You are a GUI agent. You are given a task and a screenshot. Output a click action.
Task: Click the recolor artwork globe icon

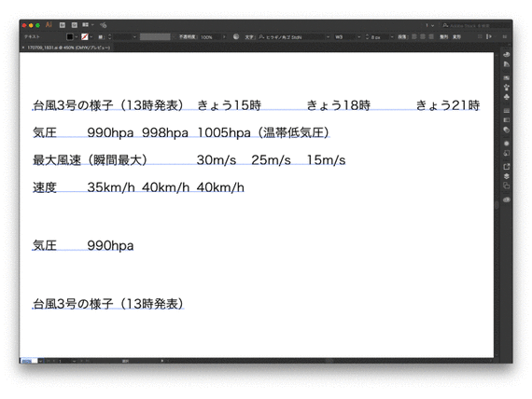236,36
